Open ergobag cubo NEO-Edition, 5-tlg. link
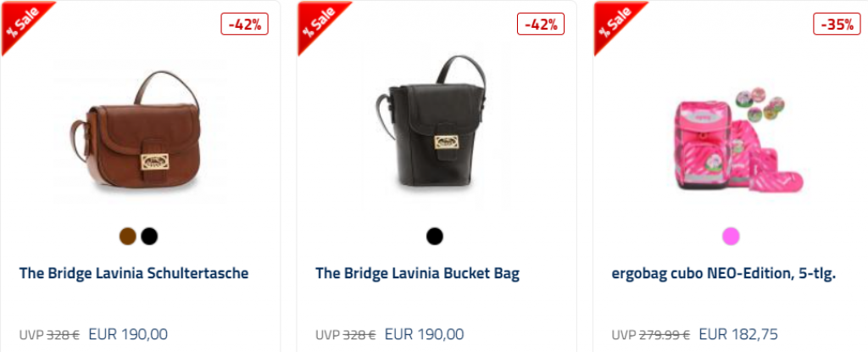This screenshot has height=352, width=868. click(724, 273)
